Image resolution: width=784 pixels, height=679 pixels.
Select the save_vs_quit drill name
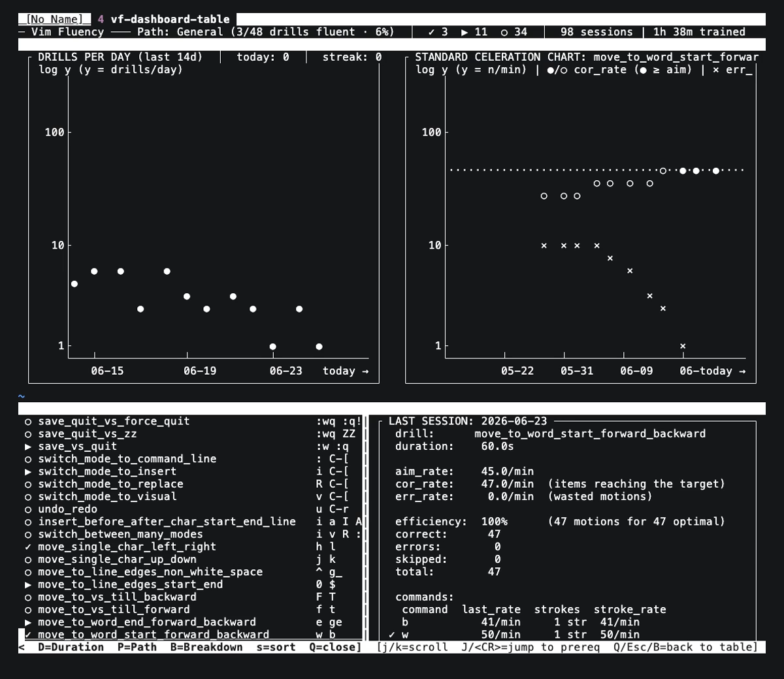pos(78,447)
